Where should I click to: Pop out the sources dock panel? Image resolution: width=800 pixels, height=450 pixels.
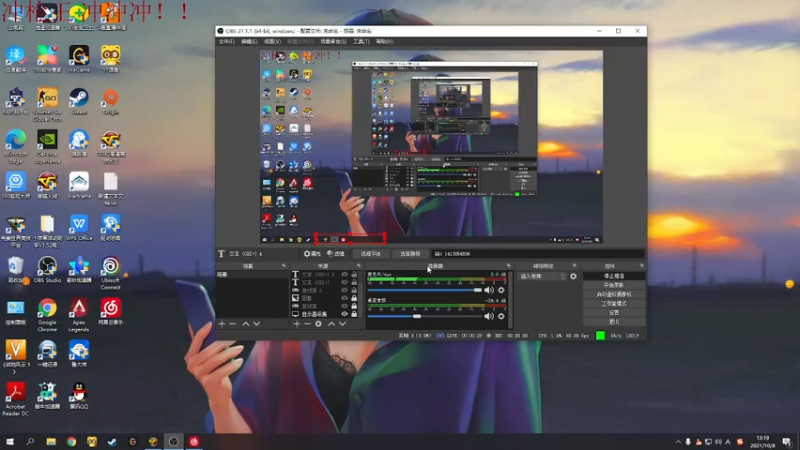click(x=359, y=266)
